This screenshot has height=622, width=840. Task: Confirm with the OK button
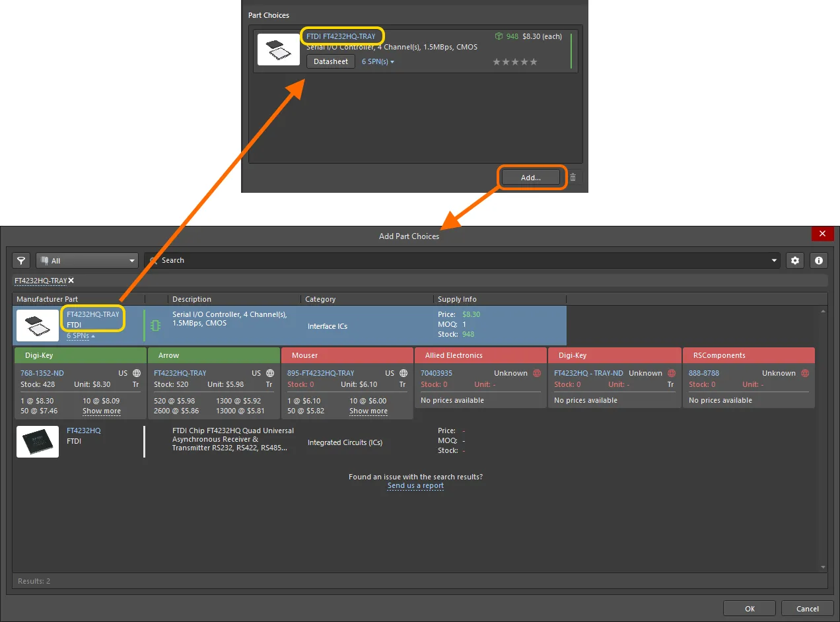pyautogui.click(x=750, y=608)
